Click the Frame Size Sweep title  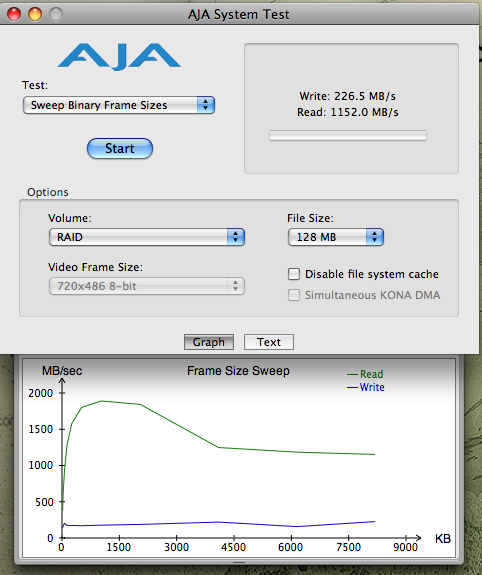(x=238, y=371)
